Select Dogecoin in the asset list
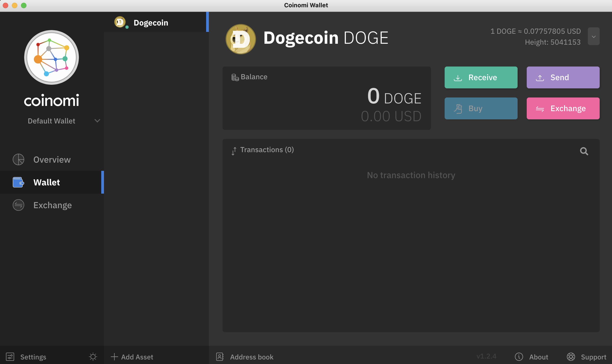Image resolution: width=612 pixels, height=364 pixels. tap(151, 23)
